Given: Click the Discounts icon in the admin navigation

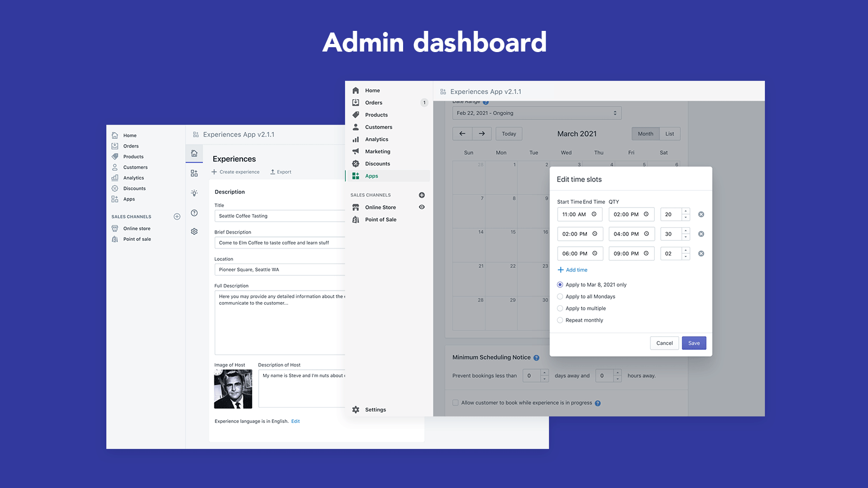Looking at the screenshot, I should click(x=355, y=163).
